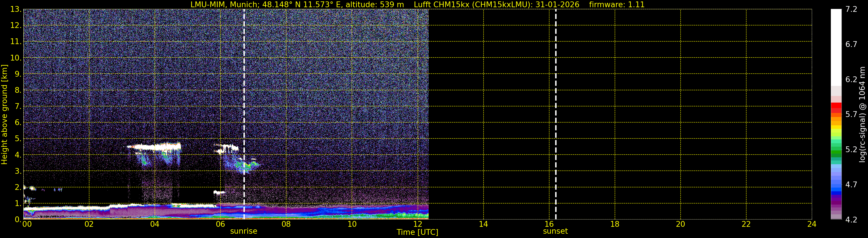Screen dimensions: 868x238
Task: Click 'firmware: 1.11' text in the title
Action: pos(617,5)
